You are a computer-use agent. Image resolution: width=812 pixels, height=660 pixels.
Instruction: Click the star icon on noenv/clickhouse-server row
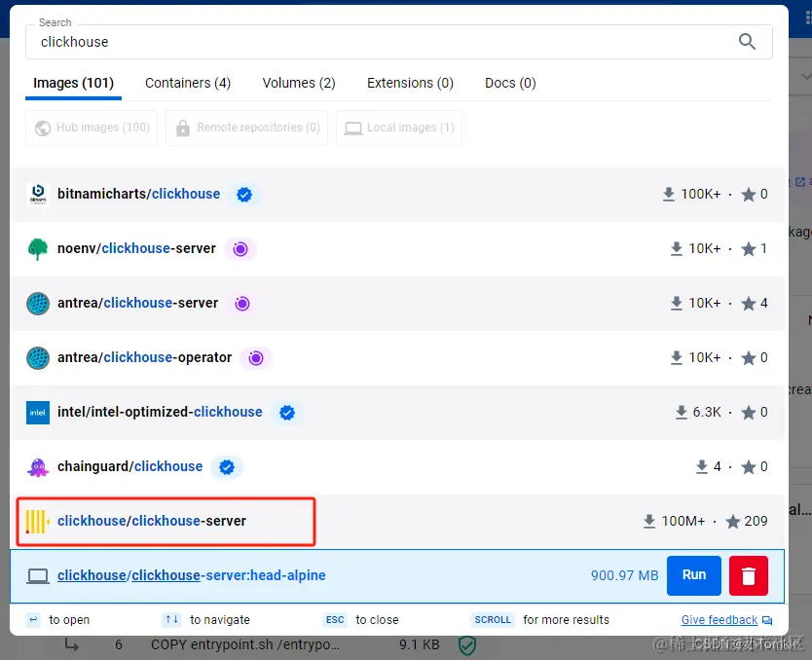pyautogui.click(x=749, y=249)
